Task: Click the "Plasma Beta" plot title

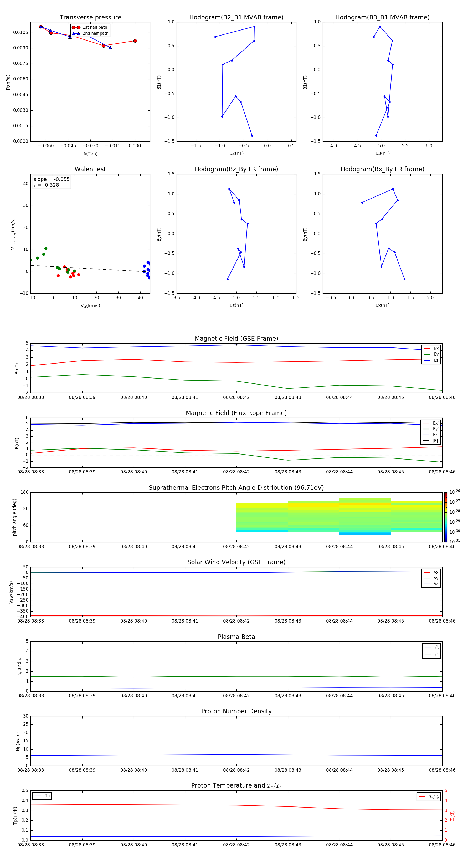Action: (x=236, y=637)
